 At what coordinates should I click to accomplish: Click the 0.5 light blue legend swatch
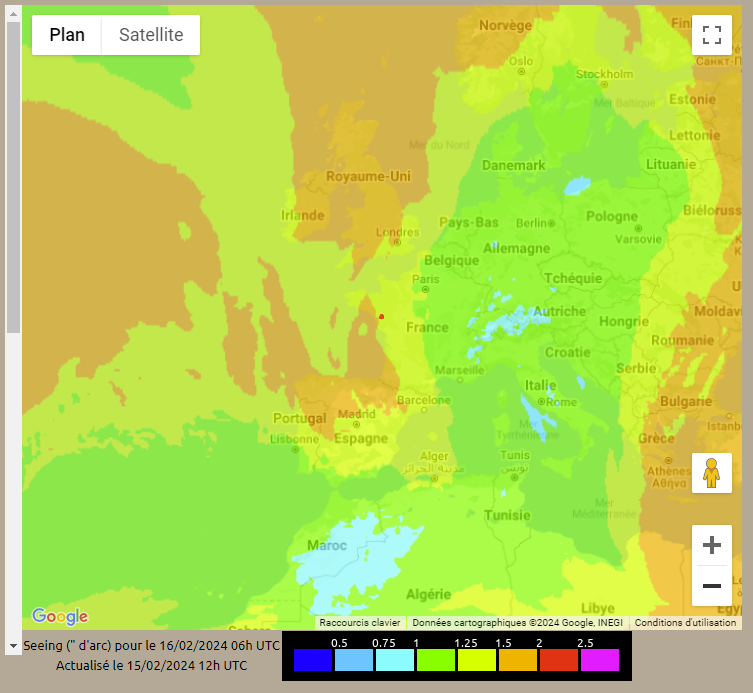[x=354, y=660]
